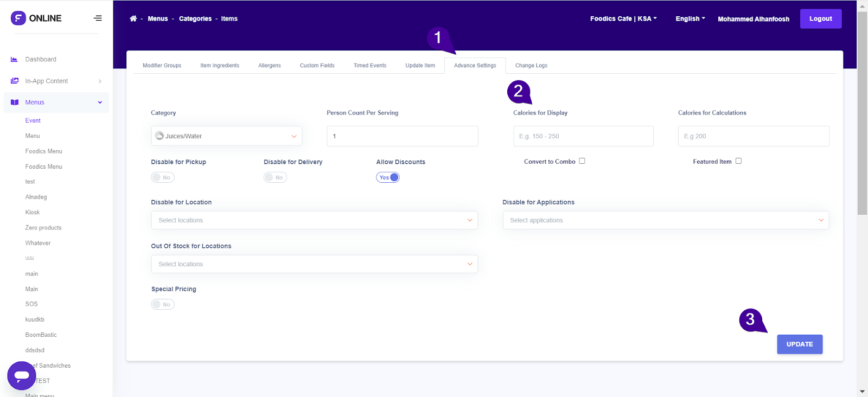Open Disable for Applications select box

tap(666, 220)
